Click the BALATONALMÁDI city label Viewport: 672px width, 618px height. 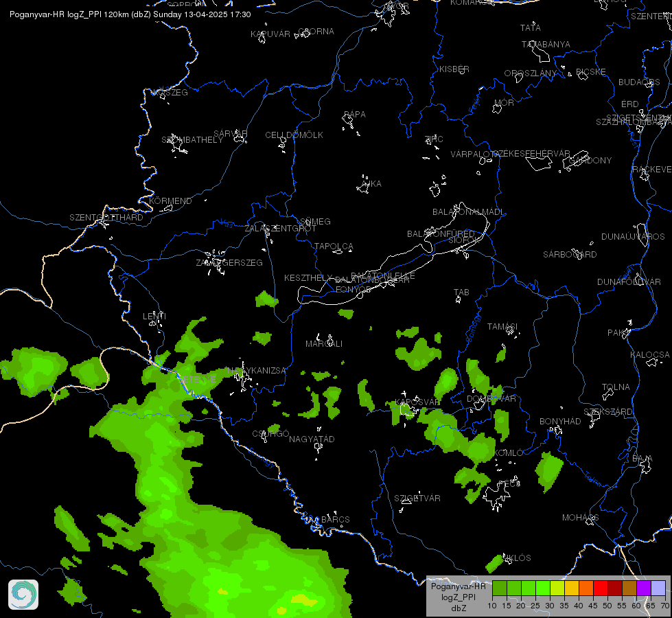(468, 212)
